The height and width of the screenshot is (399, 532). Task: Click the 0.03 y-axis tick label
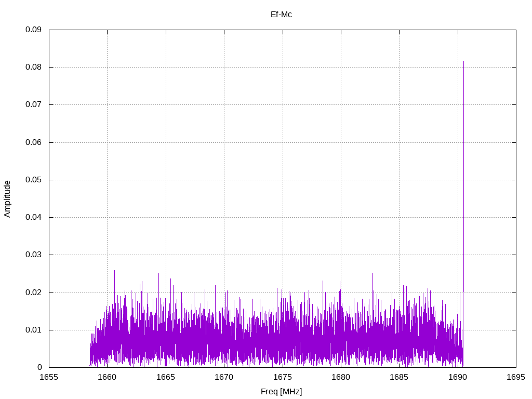click(33, 255)
